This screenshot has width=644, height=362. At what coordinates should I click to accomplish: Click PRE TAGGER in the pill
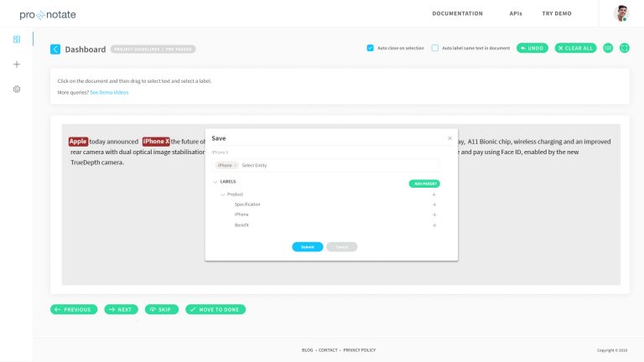click(x=179, y=49)
